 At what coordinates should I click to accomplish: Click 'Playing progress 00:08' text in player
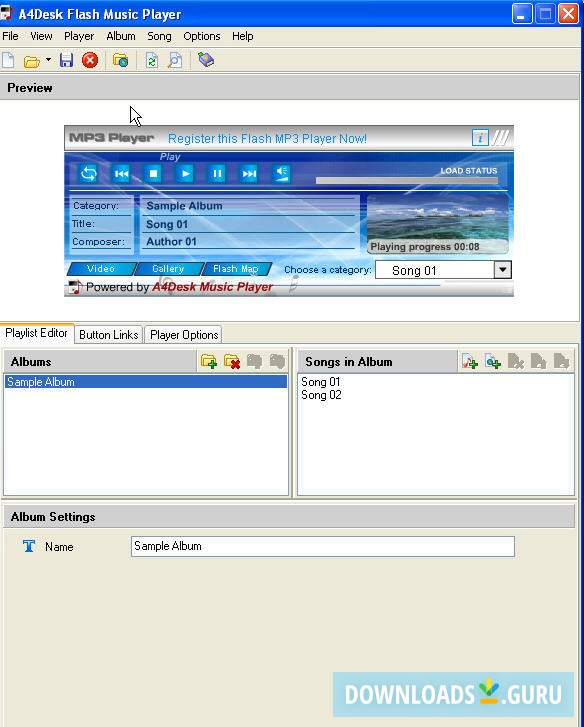425,247
